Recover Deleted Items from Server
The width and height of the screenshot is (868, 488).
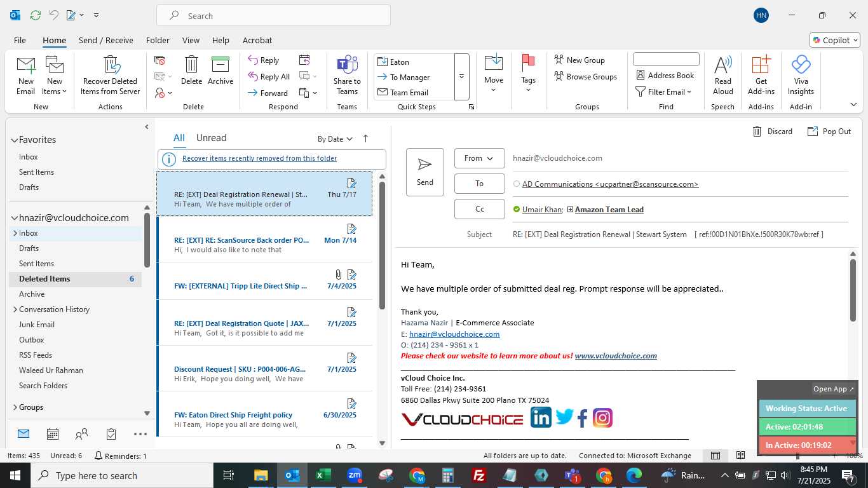tap(111, 76)
